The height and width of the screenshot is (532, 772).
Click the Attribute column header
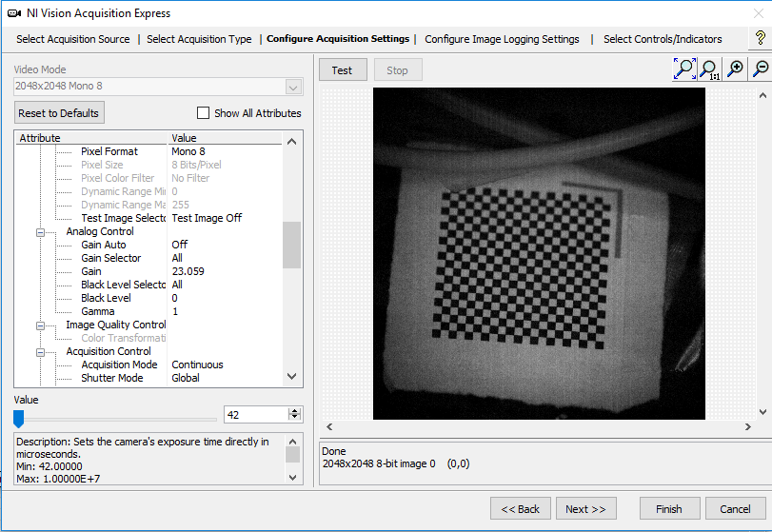[91, 138]
